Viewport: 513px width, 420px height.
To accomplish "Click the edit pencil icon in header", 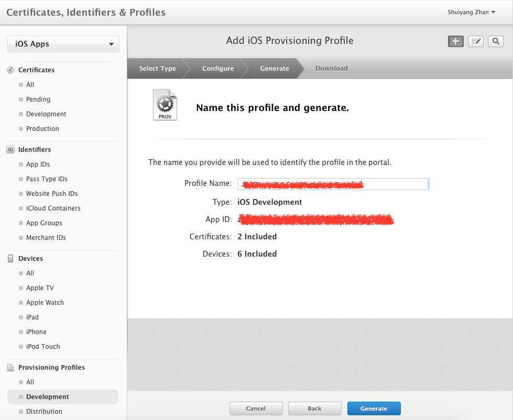I will (x=476, y=41).
